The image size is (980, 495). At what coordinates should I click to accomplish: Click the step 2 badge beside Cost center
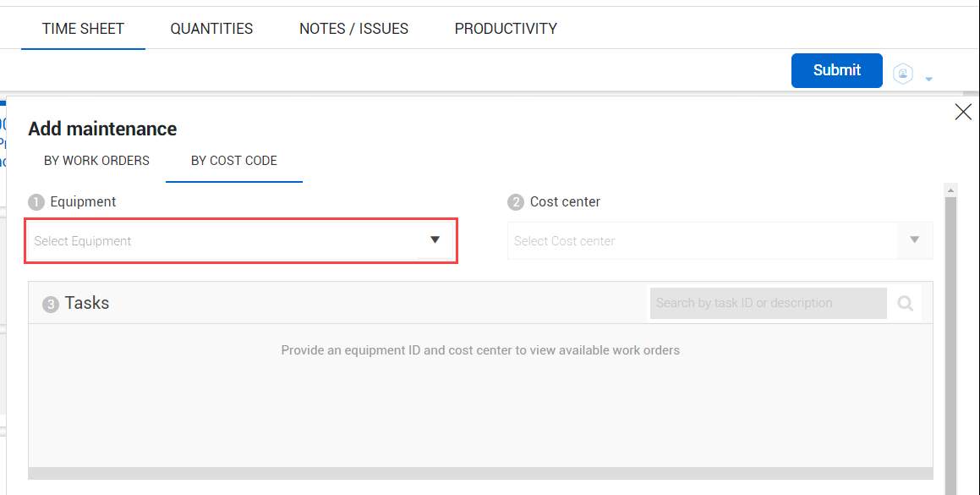pyautogui.click(x=516, y=202)
